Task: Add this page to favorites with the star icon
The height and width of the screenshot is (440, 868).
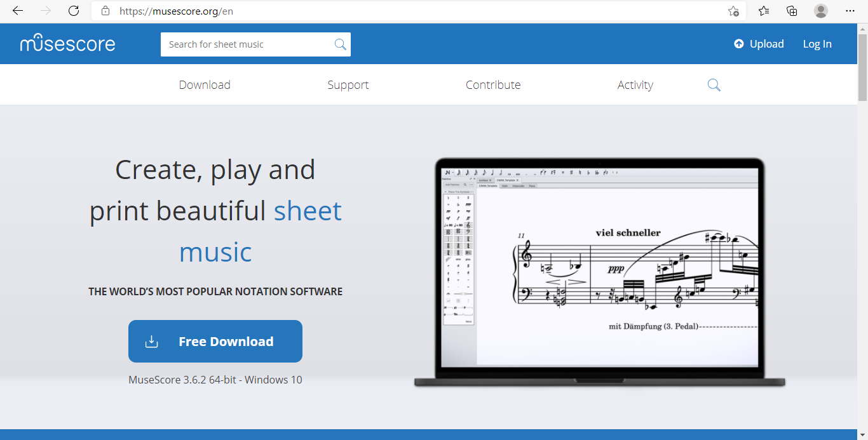Action: [733, 11]
